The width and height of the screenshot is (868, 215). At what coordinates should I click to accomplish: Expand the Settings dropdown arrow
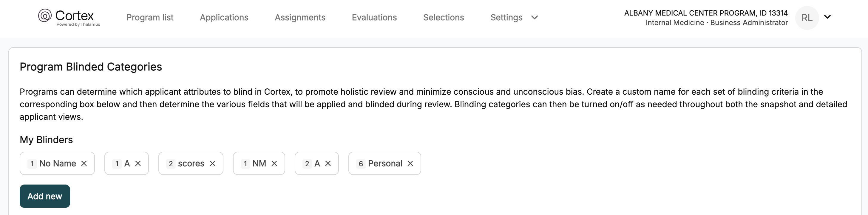click(x=535, y=18)
